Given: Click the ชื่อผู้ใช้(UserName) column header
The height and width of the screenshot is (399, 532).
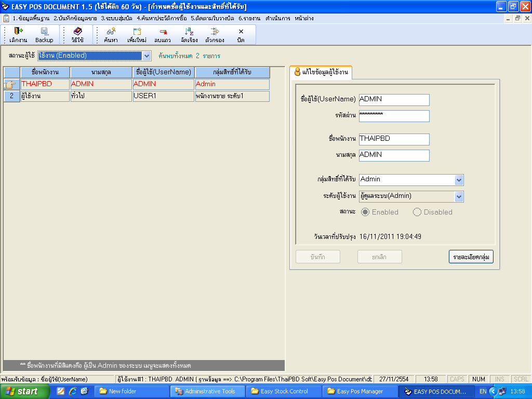Looking at the screenshot, I should point(164,72).
